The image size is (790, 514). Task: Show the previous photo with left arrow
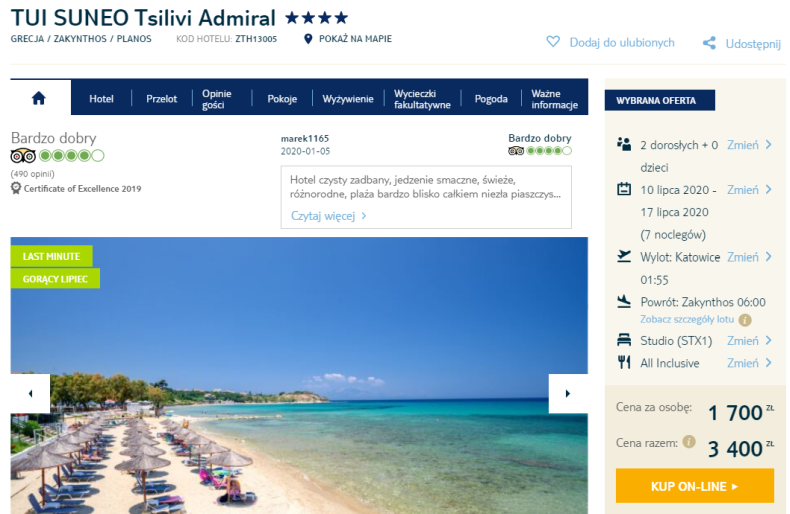pos(30,394)
